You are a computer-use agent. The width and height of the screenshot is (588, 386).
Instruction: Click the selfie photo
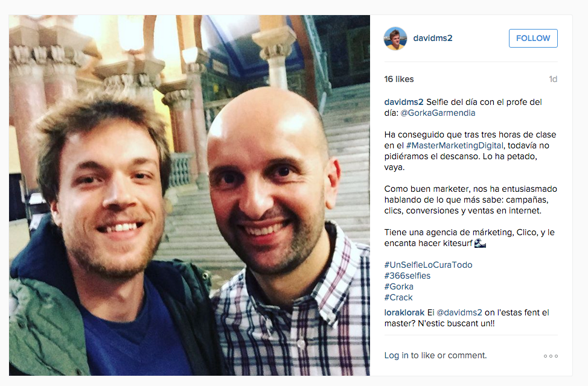tap(190, 195)
